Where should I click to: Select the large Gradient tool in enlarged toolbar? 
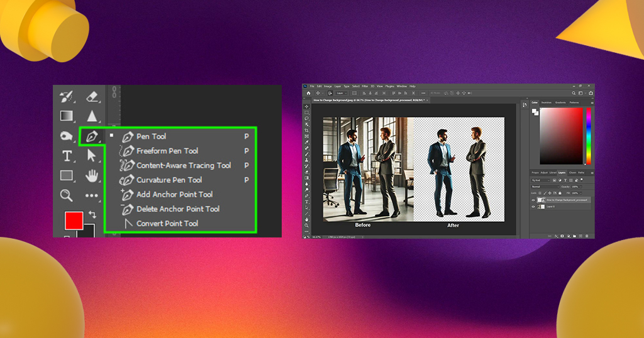pyautogui.click(x=67, y=116)
